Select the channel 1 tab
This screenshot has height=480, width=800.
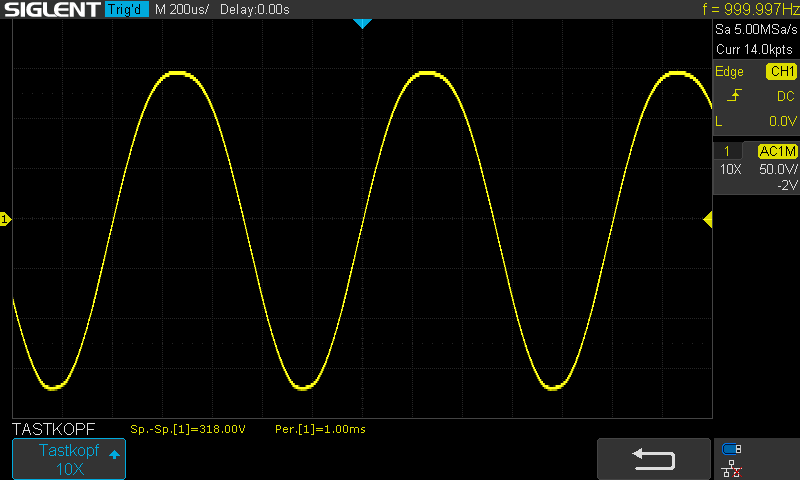[x=727, y=151]
